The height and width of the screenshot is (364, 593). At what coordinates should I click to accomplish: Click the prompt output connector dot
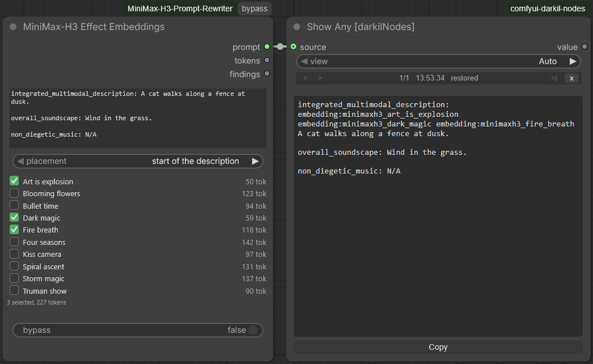(x=267, y=46)
